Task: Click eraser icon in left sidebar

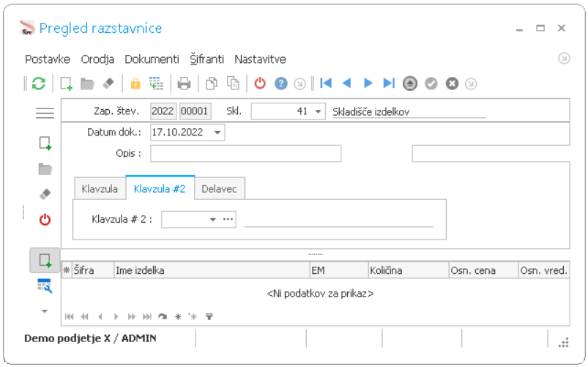Action: tap(45, 194)
